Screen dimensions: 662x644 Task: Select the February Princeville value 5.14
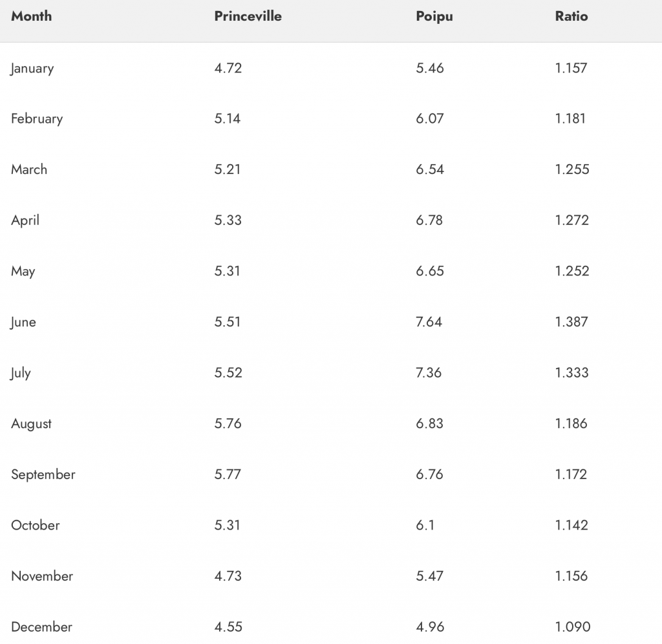click(x=227, y=118)
